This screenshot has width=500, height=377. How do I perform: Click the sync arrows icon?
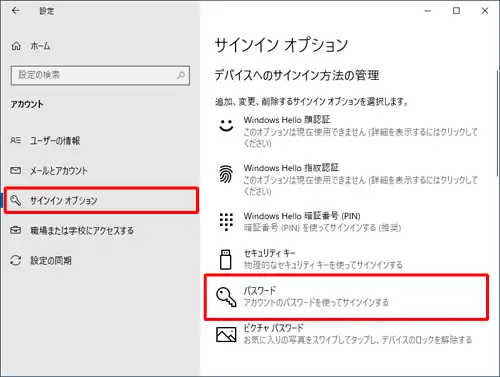click(15, 260)
